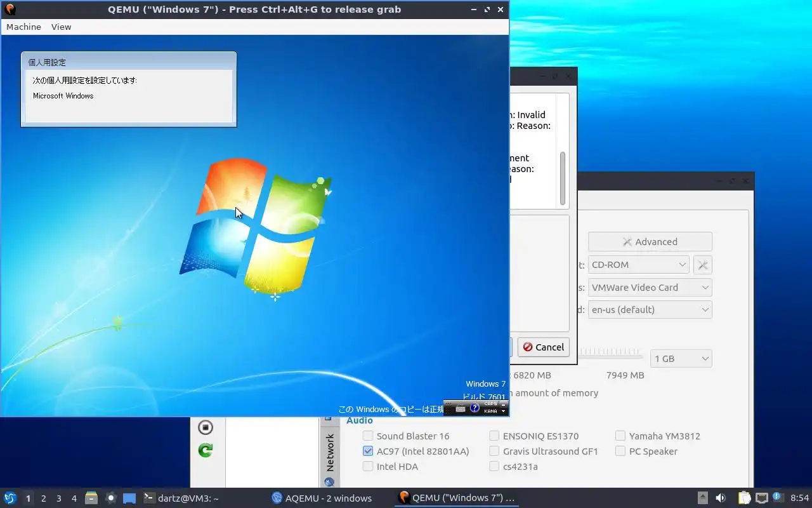Click the IME language bar keyboard icon
The width and height of the screenshot is (812, 508).
pyautogui.click(x=461, y=408)
